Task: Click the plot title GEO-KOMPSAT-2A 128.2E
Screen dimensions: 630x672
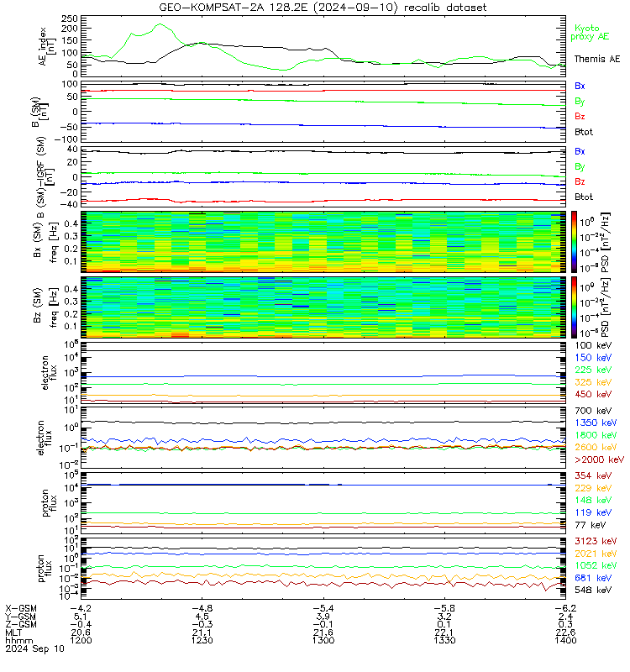Action: pos(234,8)
